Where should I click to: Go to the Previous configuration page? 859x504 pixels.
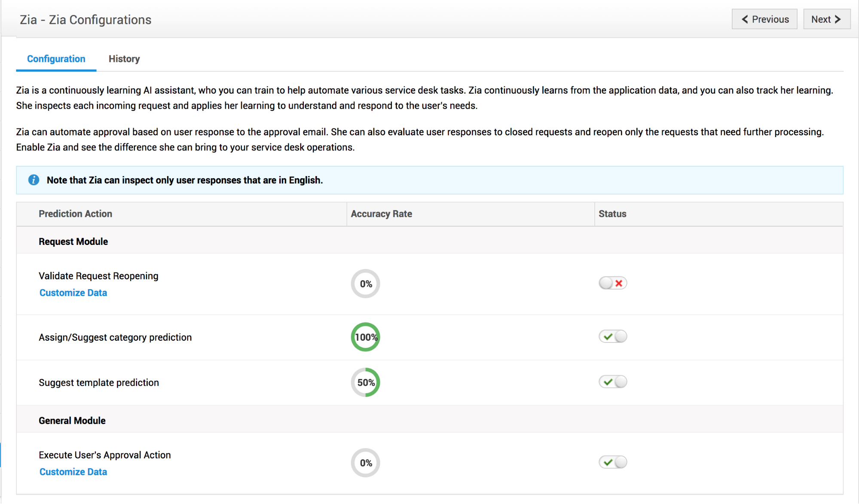point(764,19)
